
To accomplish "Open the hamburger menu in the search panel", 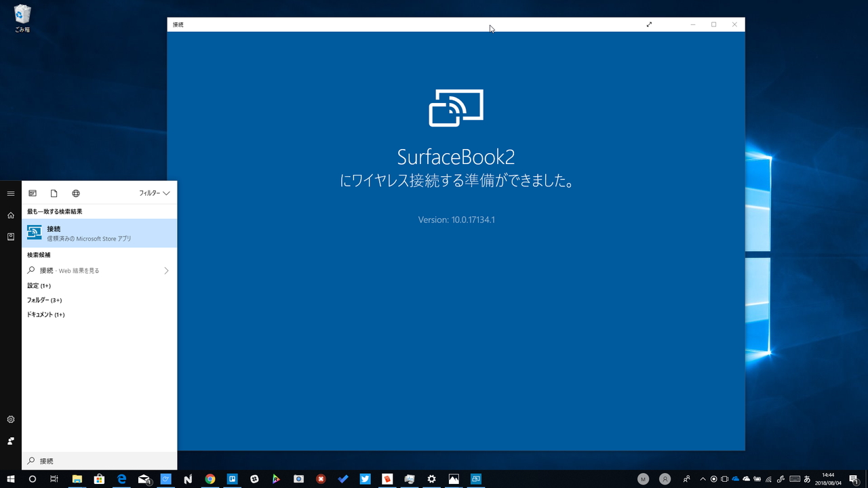I will (x=11, y=193).
